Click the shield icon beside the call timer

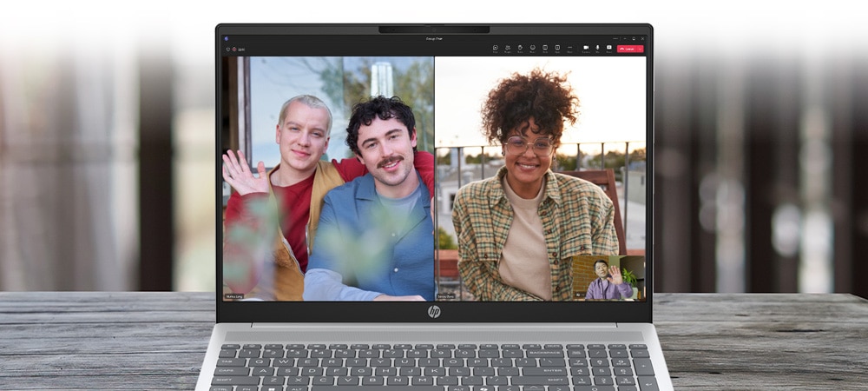pos(227,50)
